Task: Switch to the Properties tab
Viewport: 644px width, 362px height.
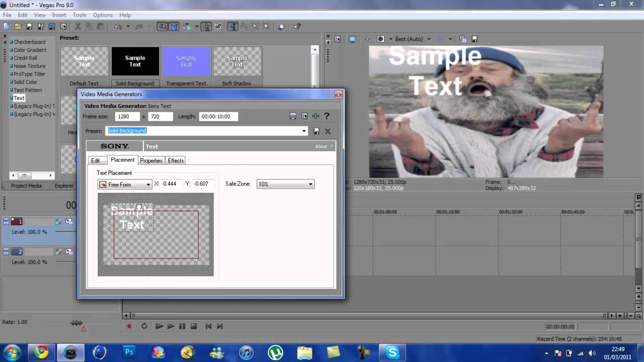Action: point(151,160)
